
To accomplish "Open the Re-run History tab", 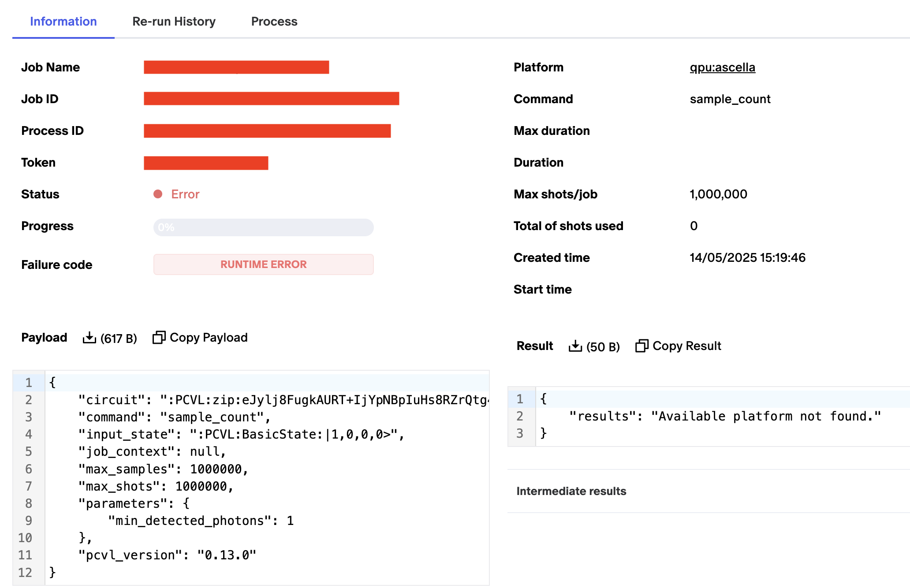I will (174, 21).
